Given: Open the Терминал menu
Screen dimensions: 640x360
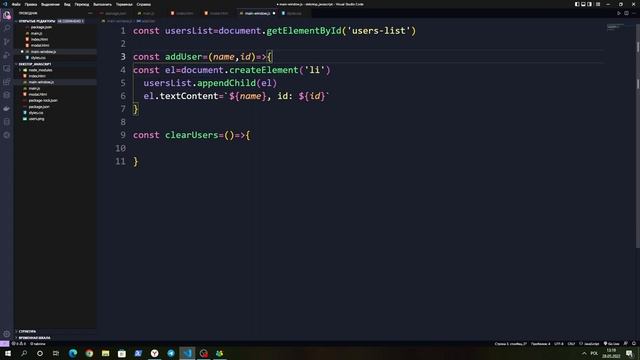Looking at the screenshot, I should 124,4.
